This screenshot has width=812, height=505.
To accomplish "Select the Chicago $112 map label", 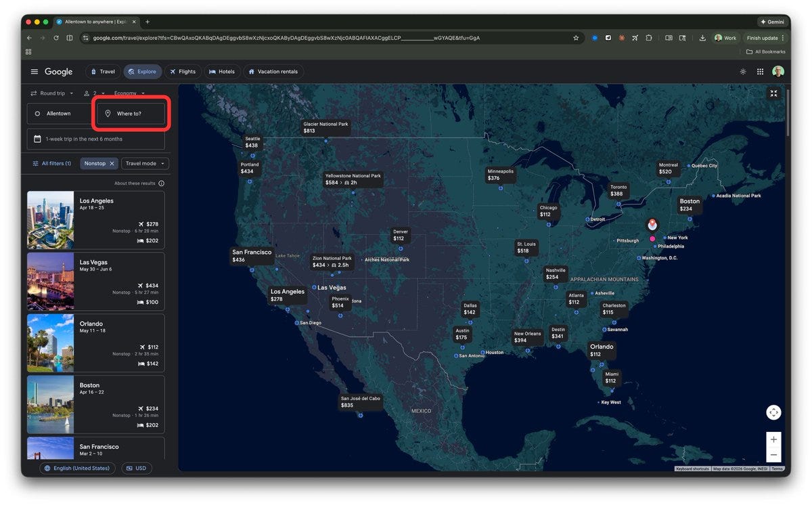I will (548, 211).
